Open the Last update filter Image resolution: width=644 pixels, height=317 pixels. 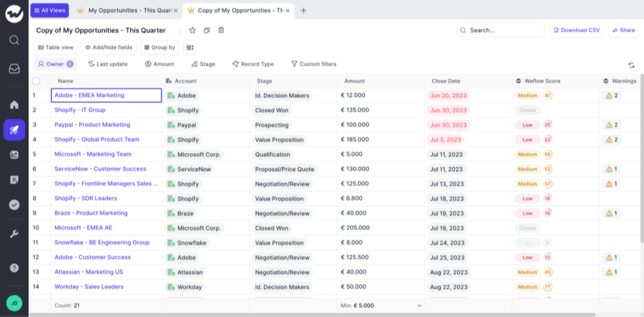(108, 64)
